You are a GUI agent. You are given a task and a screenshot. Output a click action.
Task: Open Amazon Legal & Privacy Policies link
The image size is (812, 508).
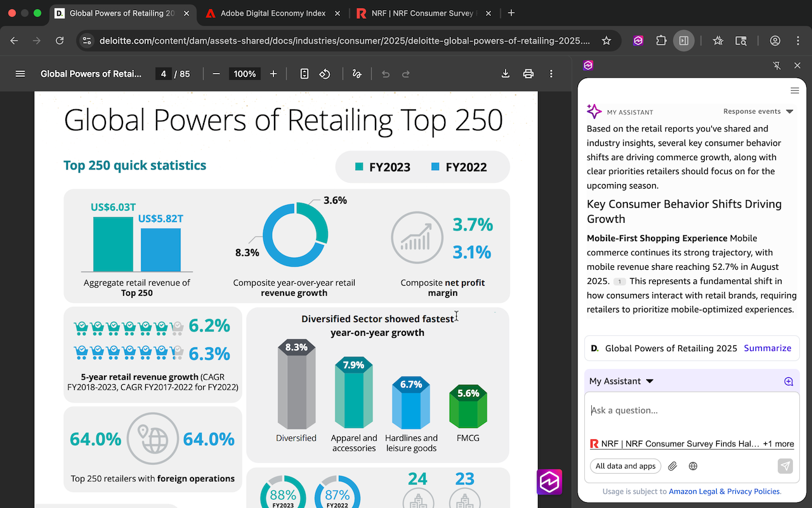point(724,491)
